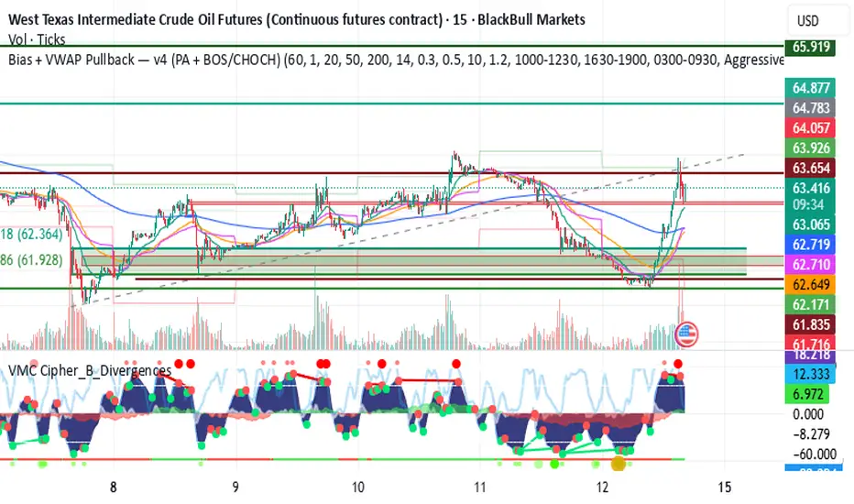Image resolution: width=854 pixels, height=504 pixels.
Task: Click the magenta 62.710 price label
Action: coord(811,264)
